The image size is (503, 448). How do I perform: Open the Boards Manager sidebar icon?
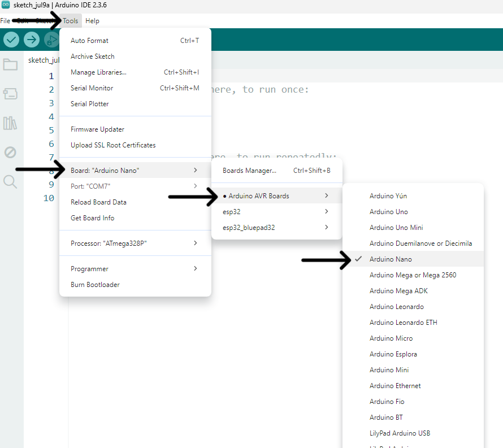point(10,94)
